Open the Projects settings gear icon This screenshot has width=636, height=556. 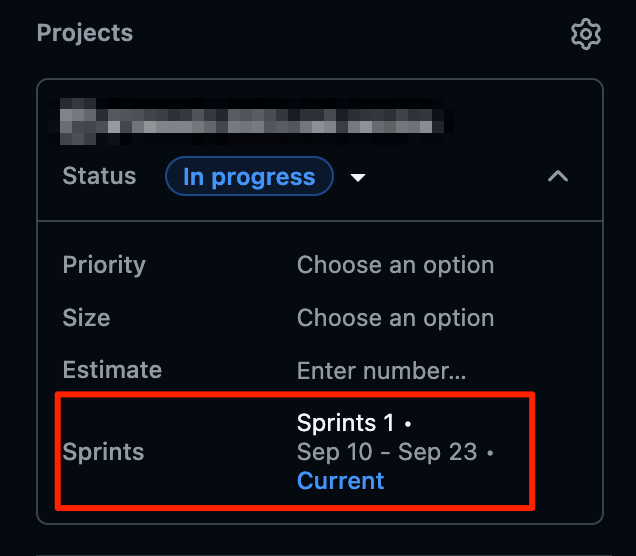585,34
